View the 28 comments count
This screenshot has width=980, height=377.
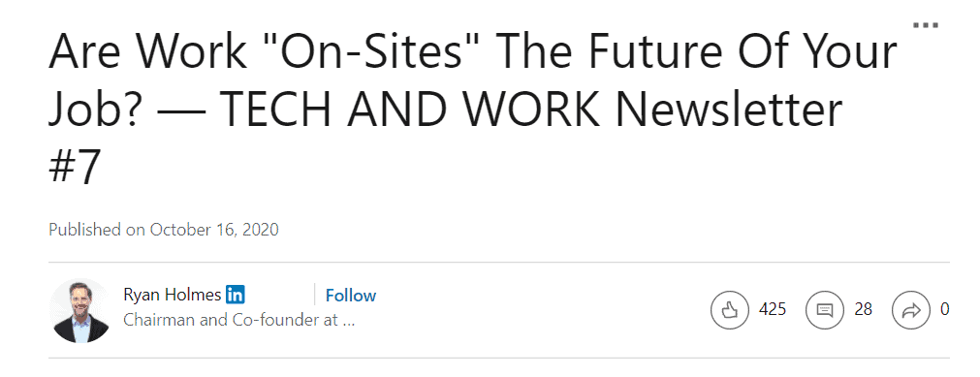point(863,309)
